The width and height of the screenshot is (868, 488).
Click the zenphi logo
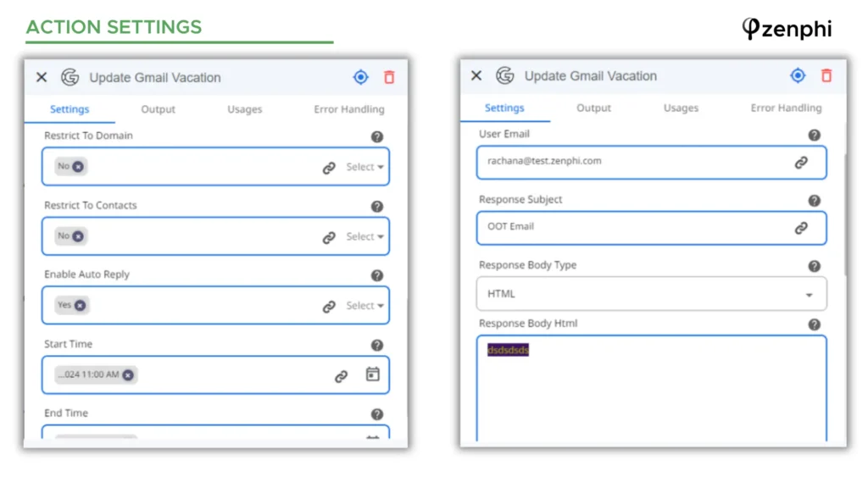(x=787, y=29)
